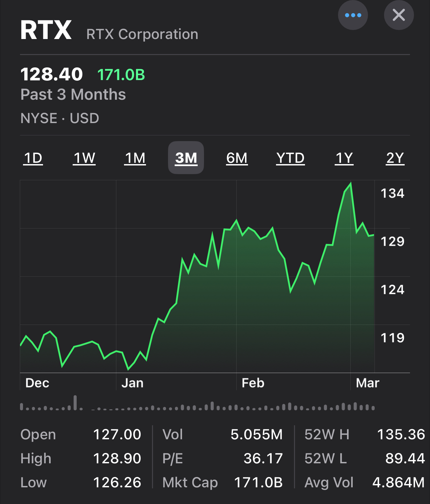Show the 1M chart range
The height and width of the screenshot is (504, 430).
point(135,158)
